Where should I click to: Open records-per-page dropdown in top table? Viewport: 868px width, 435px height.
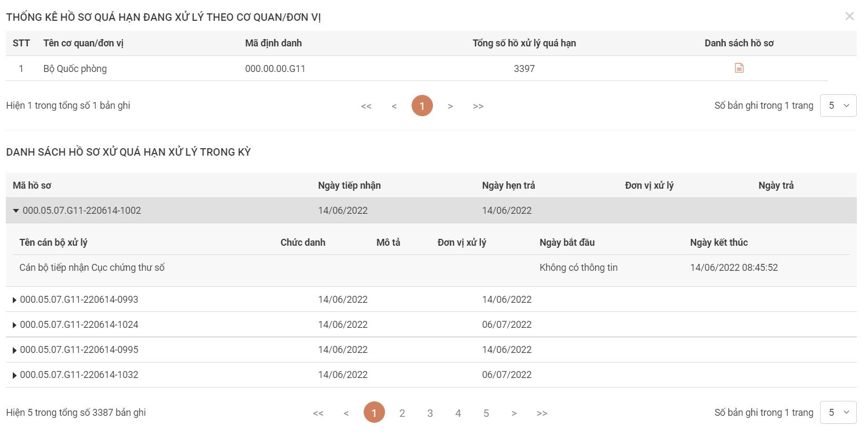[x=838, y=106]
